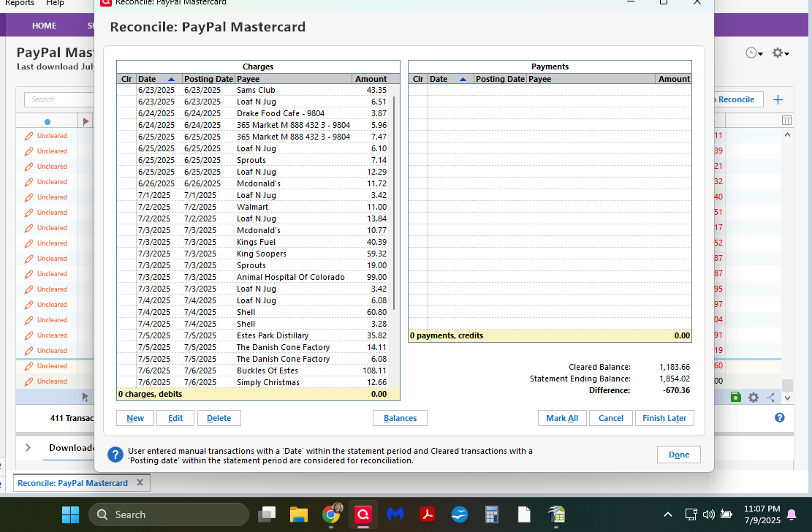Viewport: 812px width, 532px height.
Task: Sort Charges by Posting Date header
Action: pyautogui.click(x=208, y=79)
